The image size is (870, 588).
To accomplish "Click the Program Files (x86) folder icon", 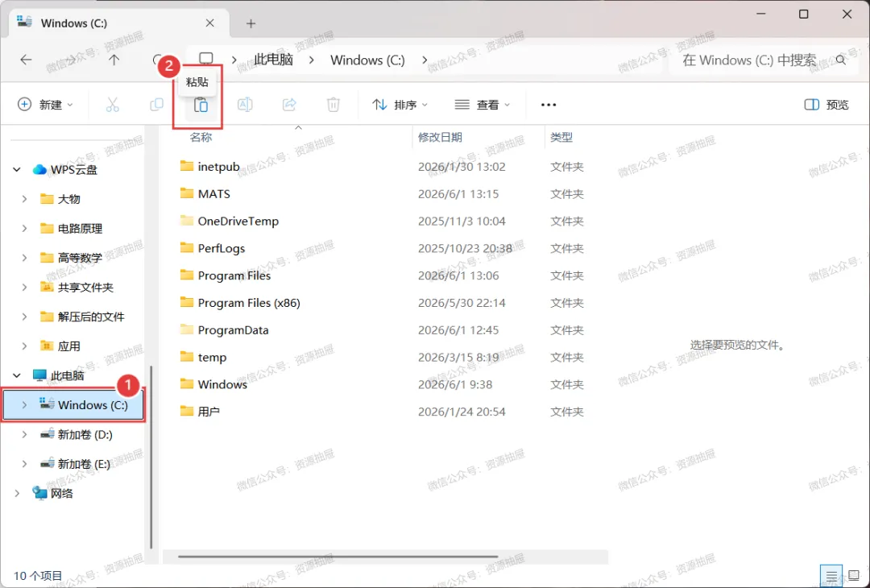I will point(186,302).
